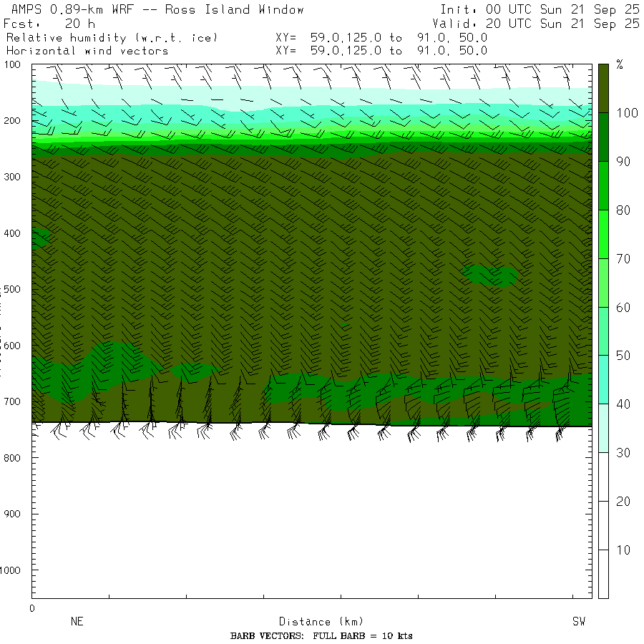Click the turquoise 50-60% colorbar swatch
Image resolution: width=644 pixels, height=644 pixels.
pyautogui.click(x=603, y=331)
